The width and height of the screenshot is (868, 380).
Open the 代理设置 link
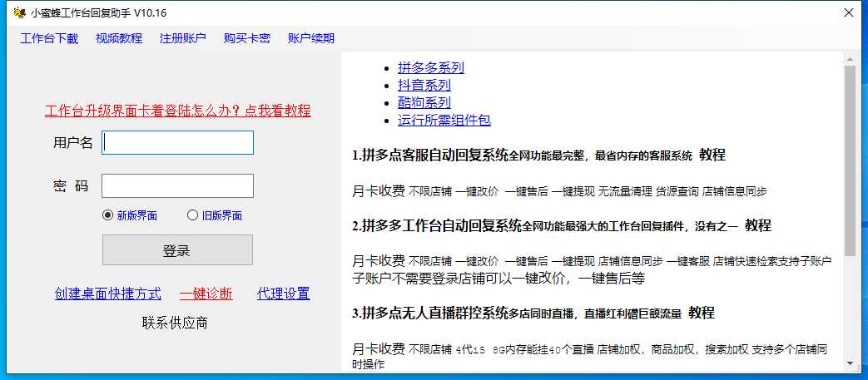pos(283,294)
